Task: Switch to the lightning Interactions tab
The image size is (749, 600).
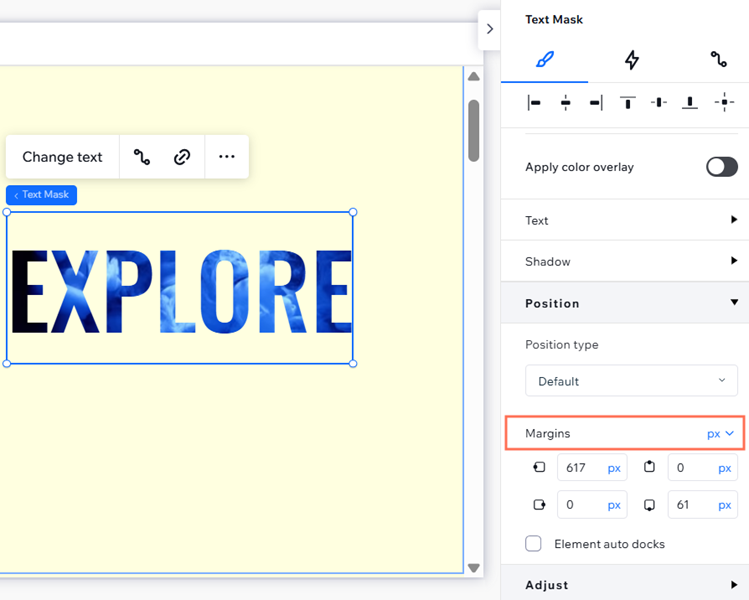Action: [x=631, y=60]
